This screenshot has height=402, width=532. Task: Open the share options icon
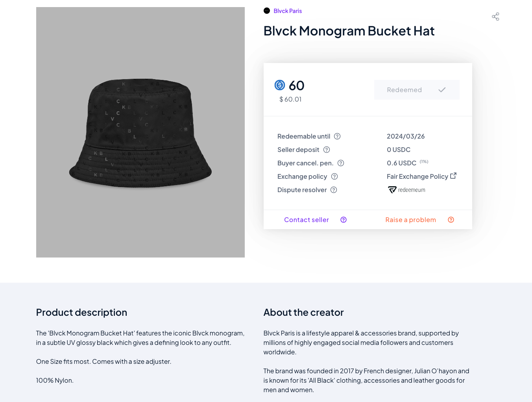495,17
